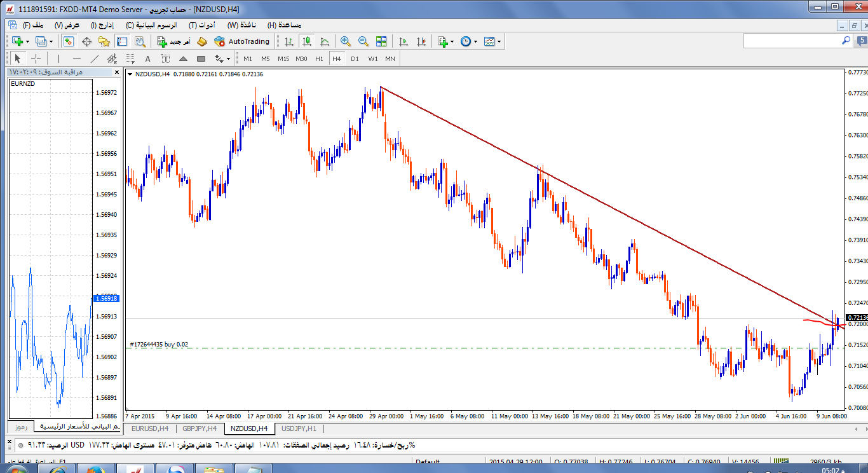Open the Data Window crosshair-target icon
The height and width of the screenshot is (473, 868).
(86, 41)
